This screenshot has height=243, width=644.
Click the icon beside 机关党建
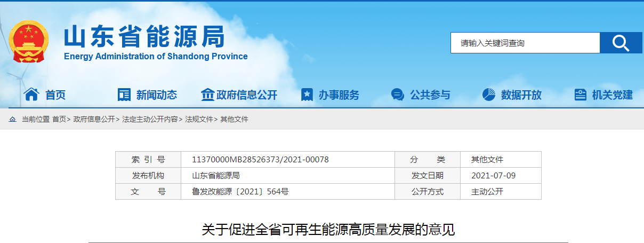[580, 95]
